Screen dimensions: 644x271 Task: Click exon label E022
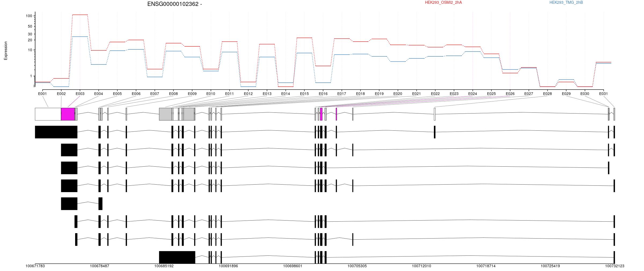point(435,94)
